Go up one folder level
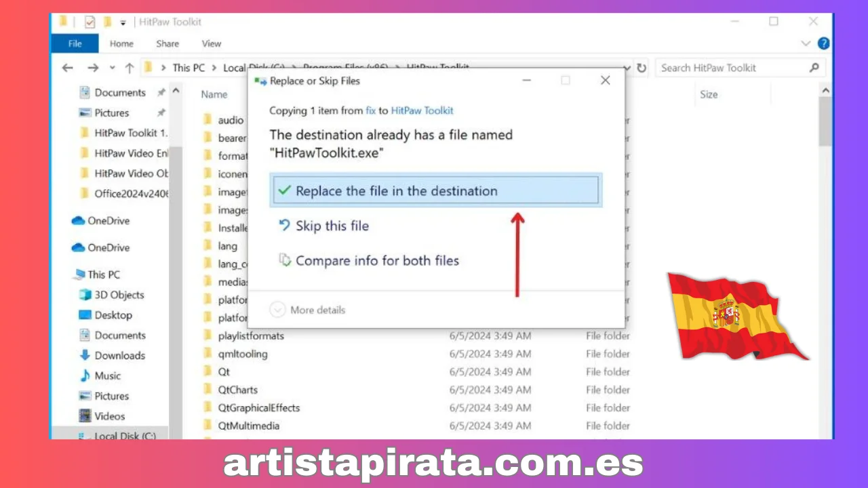The height and width of the screenshot is (488, 868). point(129,68)
